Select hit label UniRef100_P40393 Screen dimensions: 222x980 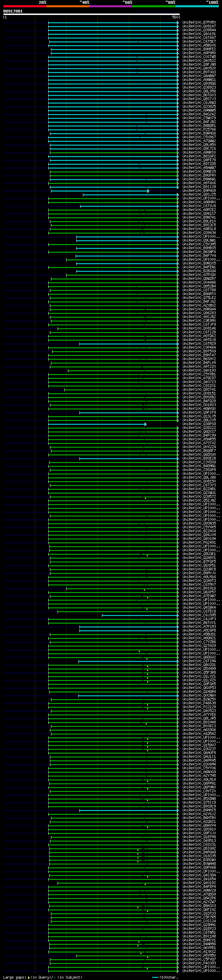[199, 963]
